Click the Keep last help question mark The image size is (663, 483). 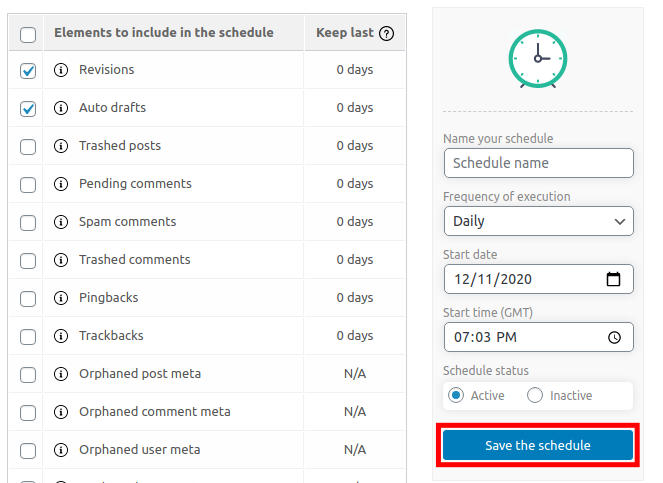click(387, 33)
